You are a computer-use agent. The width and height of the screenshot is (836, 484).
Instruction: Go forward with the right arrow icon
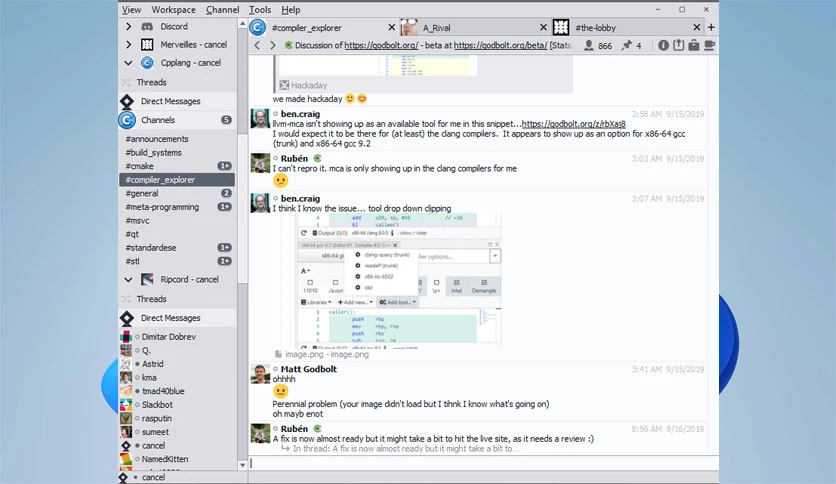[273, 45]
